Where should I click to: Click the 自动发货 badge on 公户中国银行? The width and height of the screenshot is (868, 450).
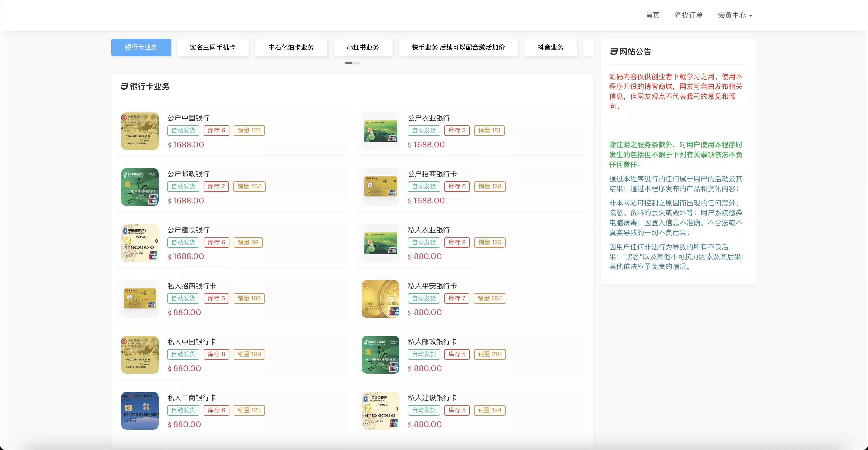[183, 130]
